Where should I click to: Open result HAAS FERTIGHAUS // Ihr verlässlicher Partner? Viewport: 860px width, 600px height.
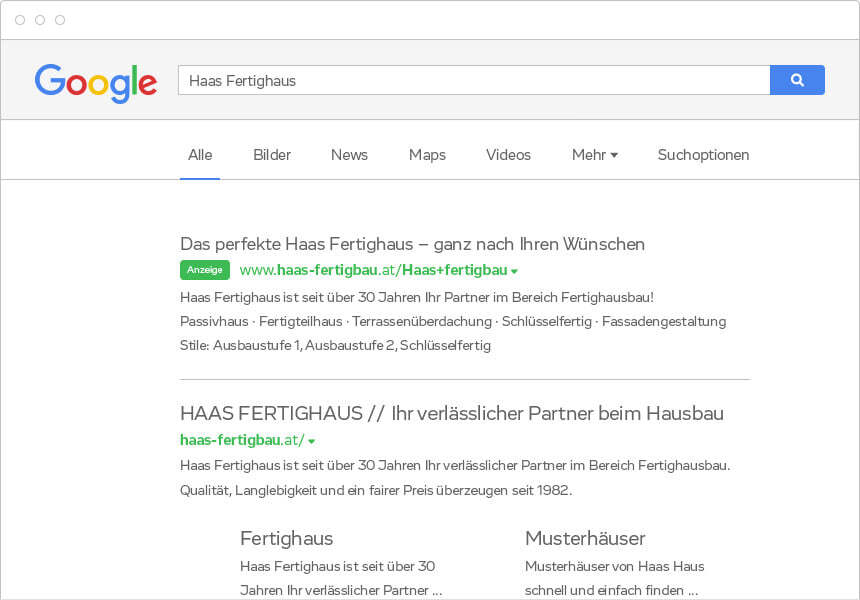point(452,414)
